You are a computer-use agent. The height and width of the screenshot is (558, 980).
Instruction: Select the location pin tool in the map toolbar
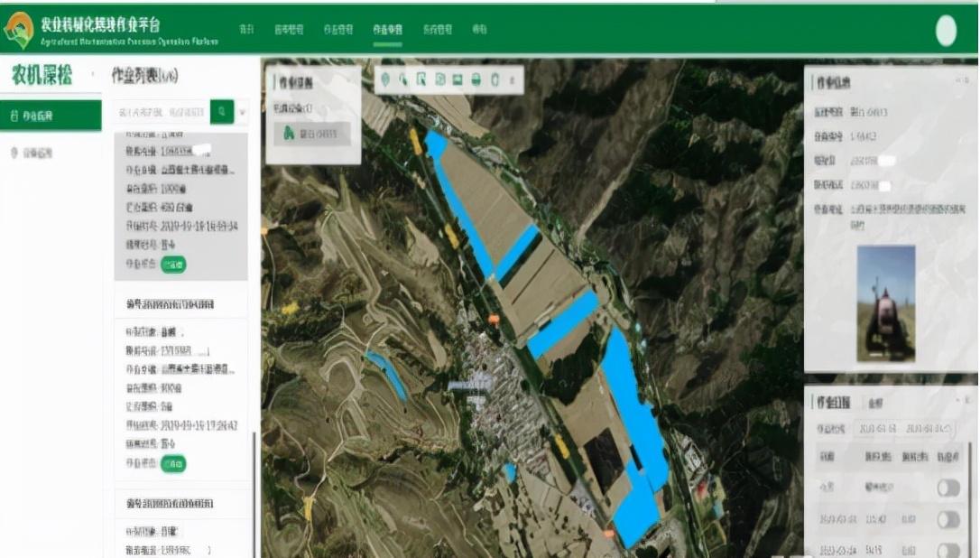tap(385, 79)
